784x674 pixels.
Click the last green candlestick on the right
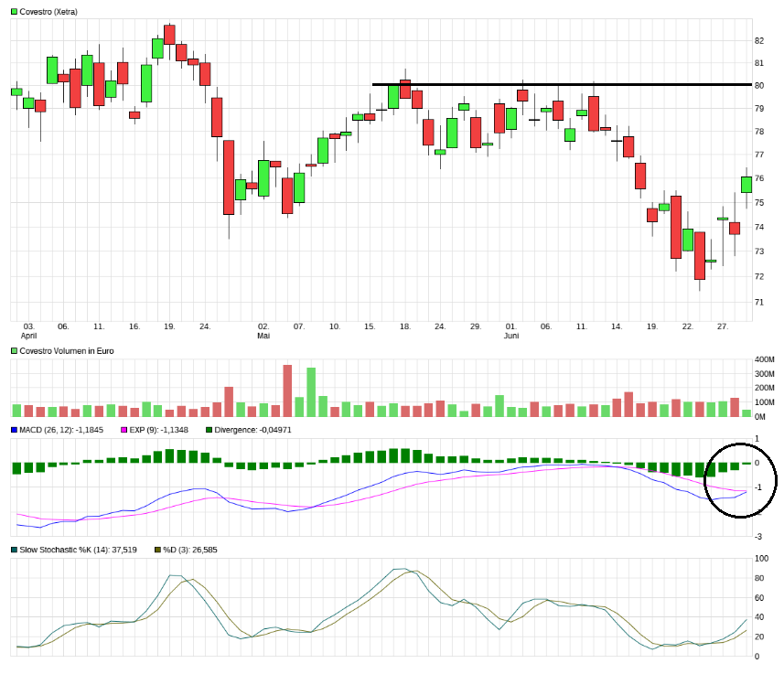[746, 184]
